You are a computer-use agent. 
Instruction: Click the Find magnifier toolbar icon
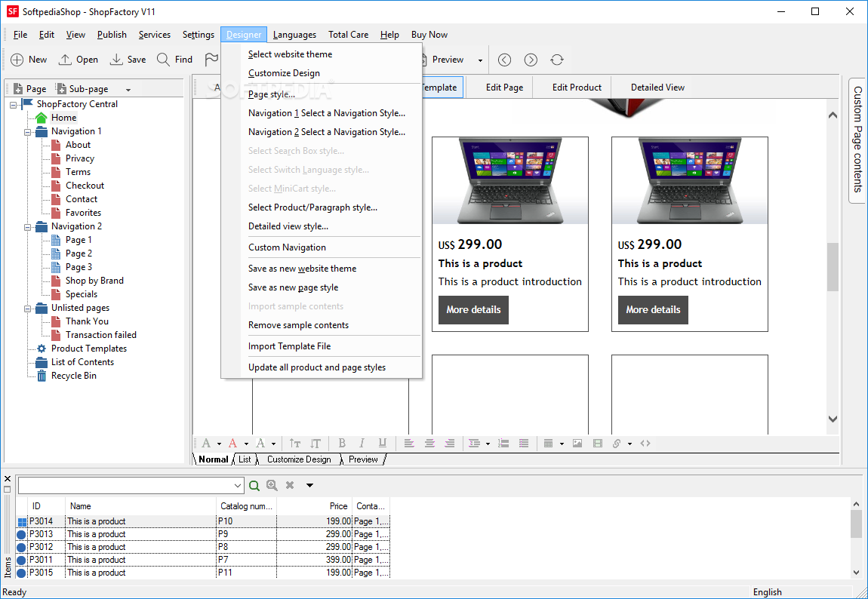tap(163, 60)
